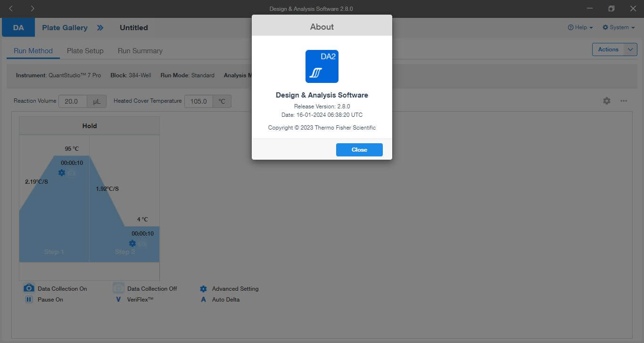
Task: Click the Pause On legend icon
Action: pos(29,300)
